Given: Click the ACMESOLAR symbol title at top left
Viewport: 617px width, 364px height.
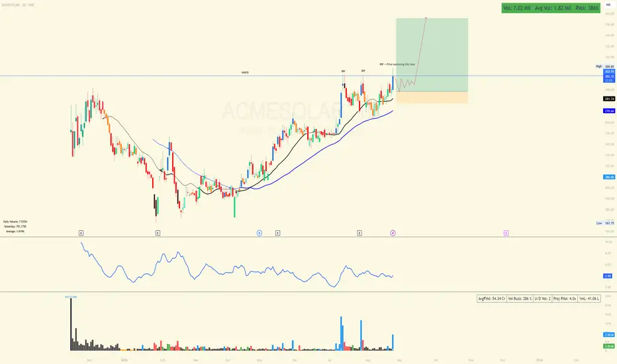Looking at the screenshot, I should coord(17,5).
